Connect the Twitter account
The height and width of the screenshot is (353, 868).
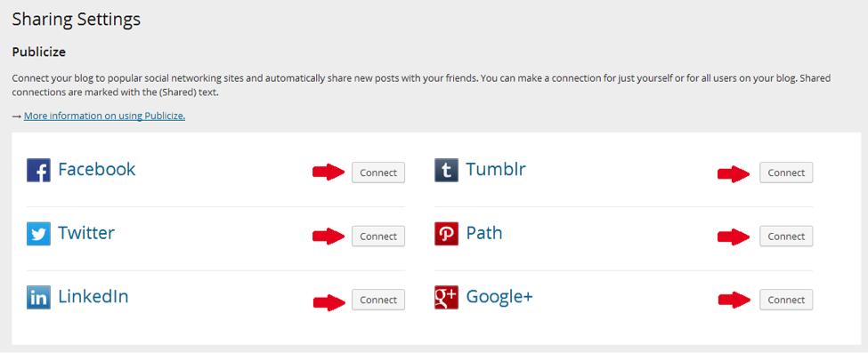(378, 237)
